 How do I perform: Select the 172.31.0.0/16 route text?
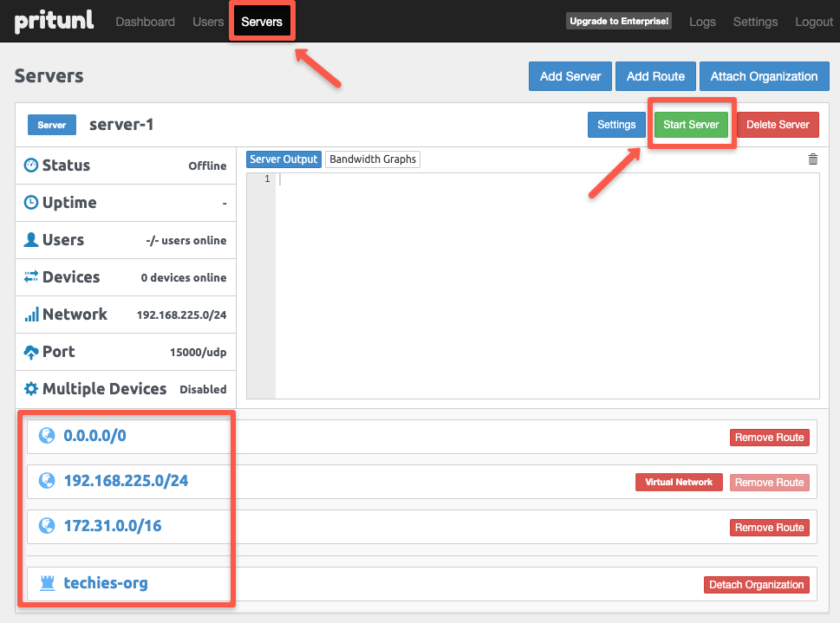pos(113,525)
